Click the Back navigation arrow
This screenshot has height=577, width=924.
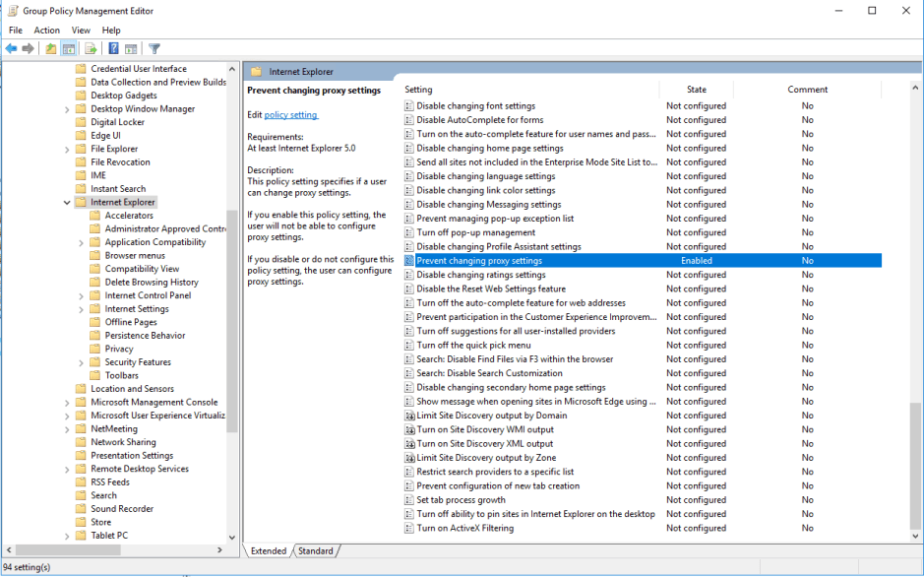pyautogui.click(x=11, y=48)
